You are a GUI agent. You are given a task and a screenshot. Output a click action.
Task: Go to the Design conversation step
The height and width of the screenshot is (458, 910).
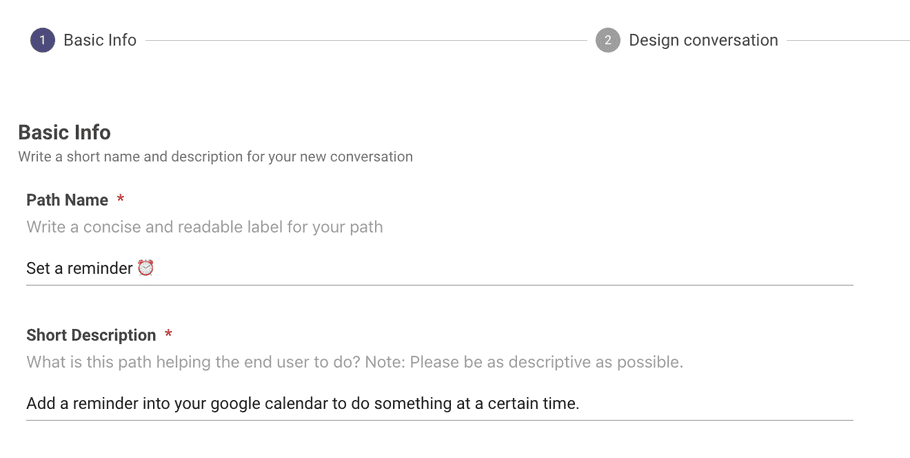703,40
